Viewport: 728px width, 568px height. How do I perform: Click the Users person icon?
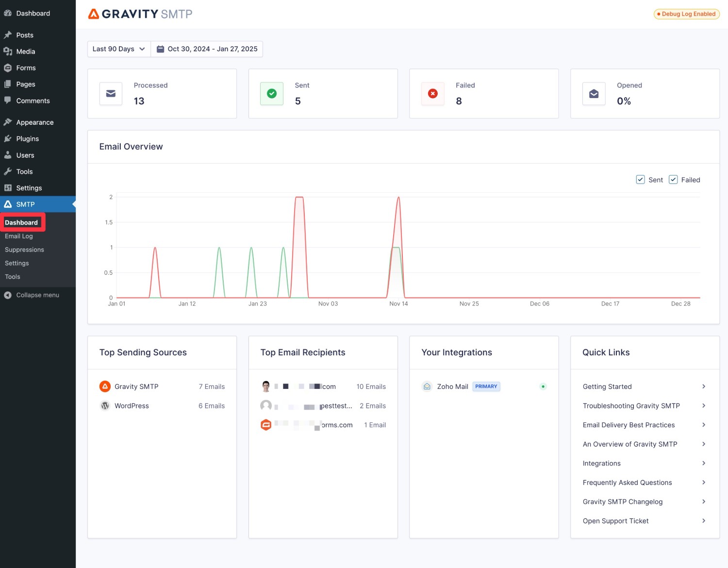coord(8,155)
